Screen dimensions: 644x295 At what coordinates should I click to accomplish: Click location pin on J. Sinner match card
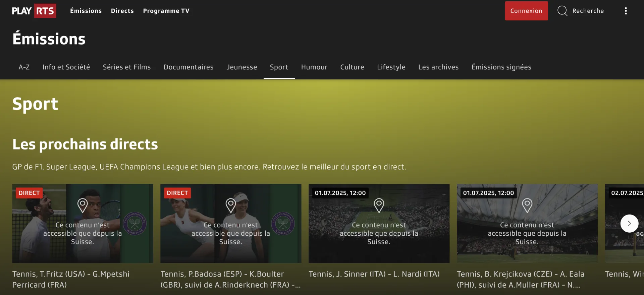[x=379, y=205]
